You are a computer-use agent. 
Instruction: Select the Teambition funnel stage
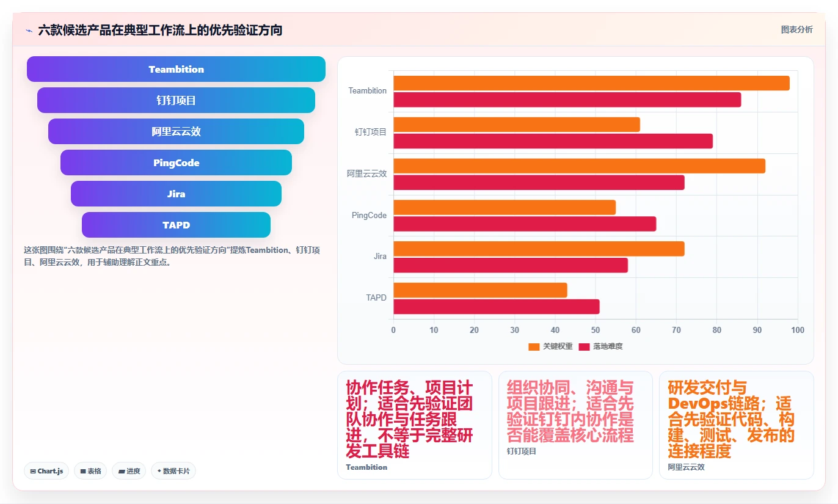[x=176, y=69]
